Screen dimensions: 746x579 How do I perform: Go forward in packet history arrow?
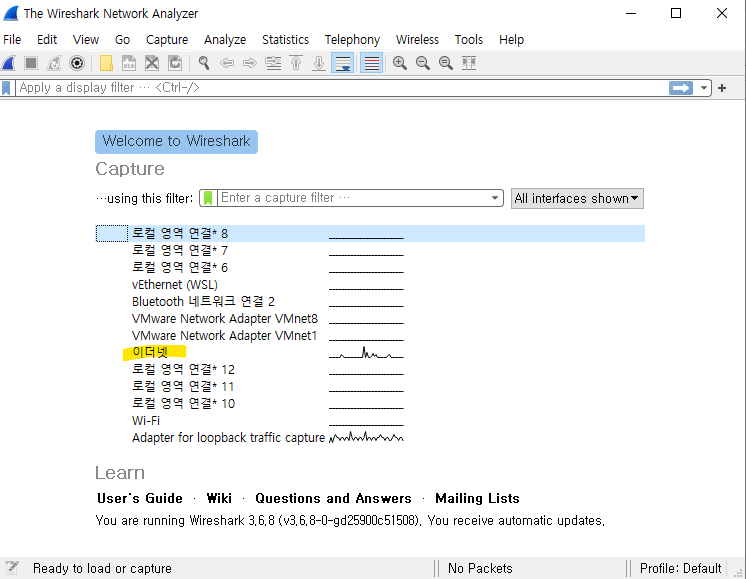point(250,63)
